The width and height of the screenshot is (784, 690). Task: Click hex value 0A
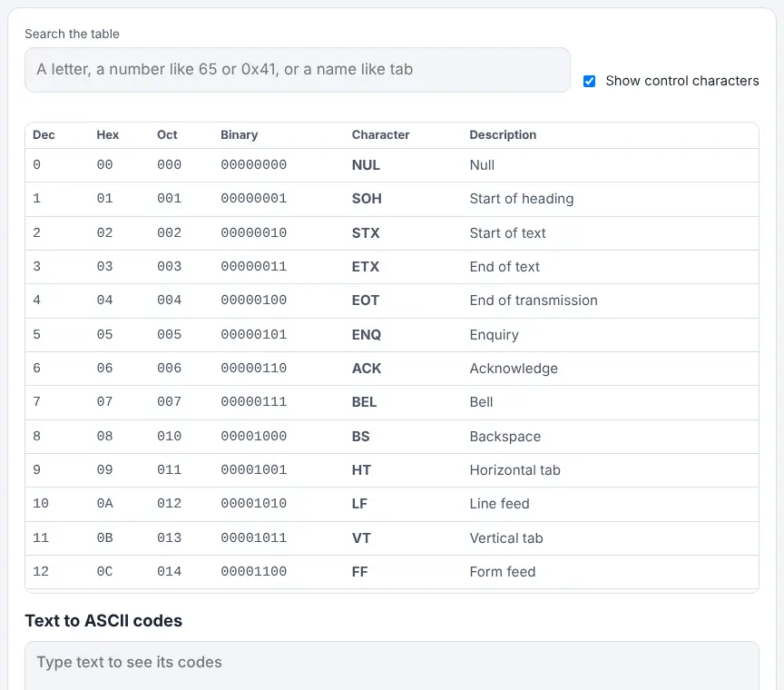tap(104, 503)
